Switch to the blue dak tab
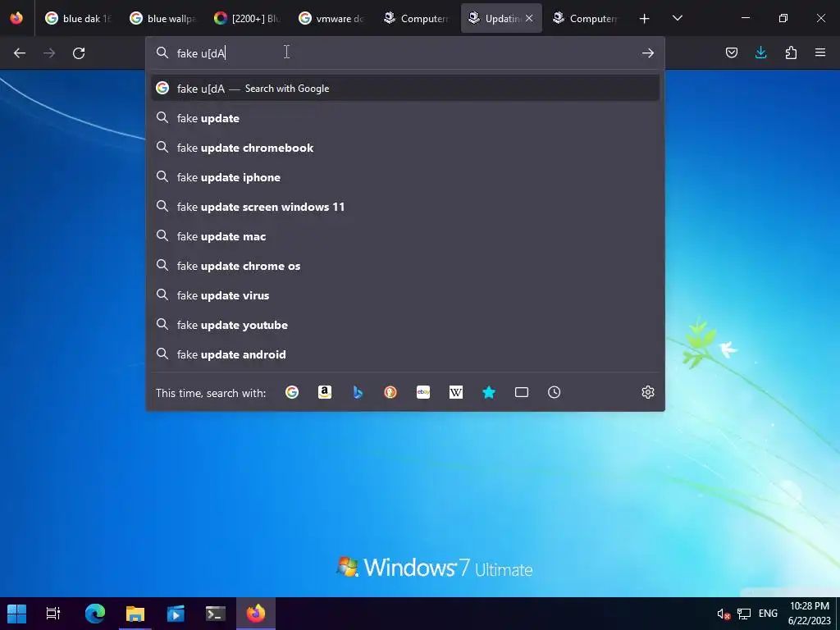Viewport: 840px width, 630px height. pyautogui.click(x=78, y=18)
